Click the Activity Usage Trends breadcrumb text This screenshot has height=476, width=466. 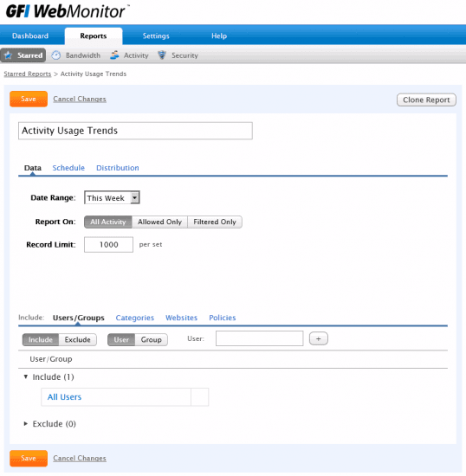(x=94, y=74)
